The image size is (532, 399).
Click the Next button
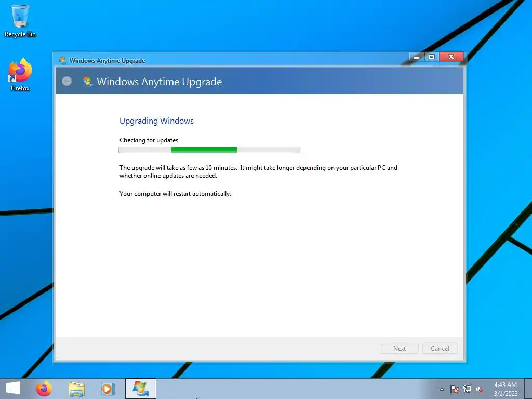tap(400, 349)
